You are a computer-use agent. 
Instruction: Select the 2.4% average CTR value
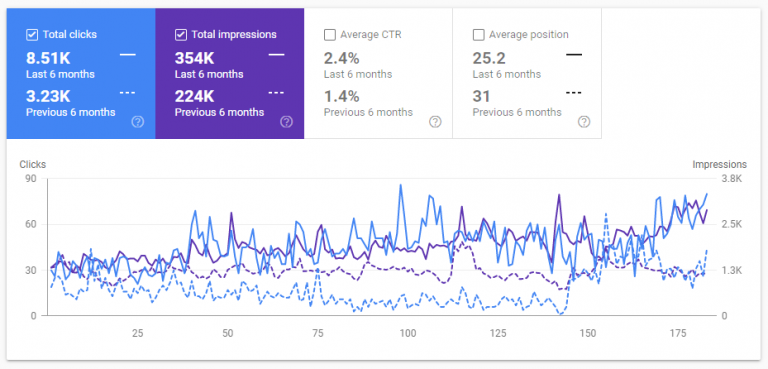341,58
